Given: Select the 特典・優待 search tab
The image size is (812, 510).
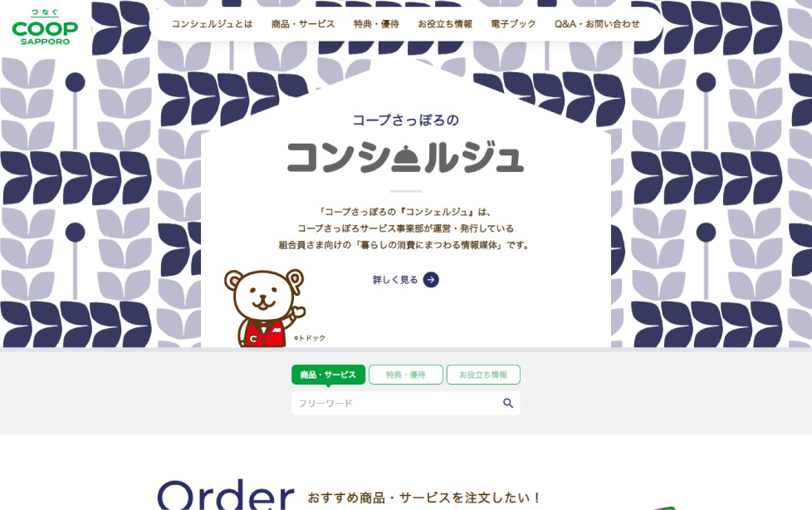Looking at the screenshot, I should click(405, 375).
